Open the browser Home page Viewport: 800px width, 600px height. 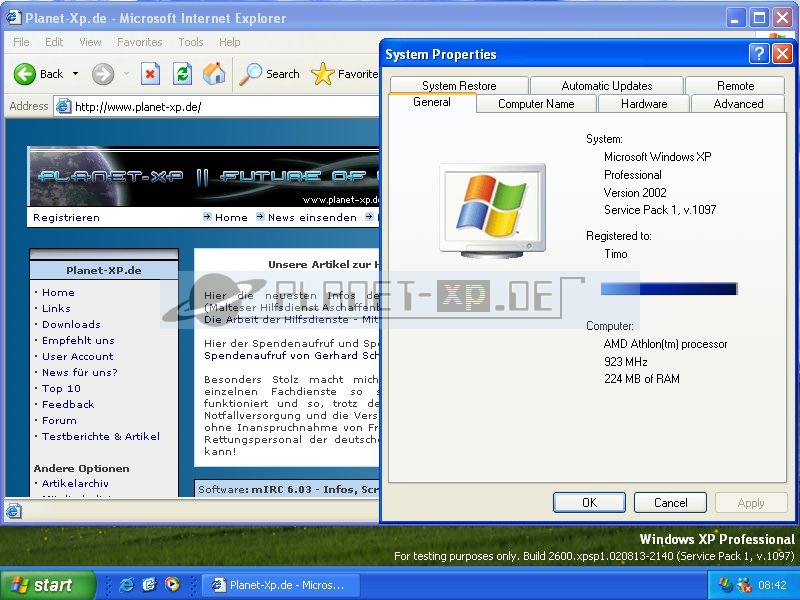pos(213,73)
